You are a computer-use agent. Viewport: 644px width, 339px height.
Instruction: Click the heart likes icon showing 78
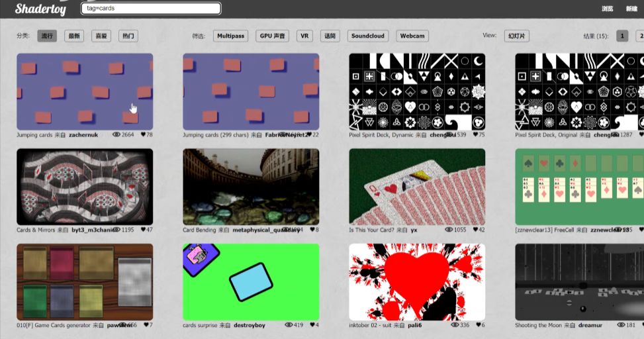pos(143,134)
